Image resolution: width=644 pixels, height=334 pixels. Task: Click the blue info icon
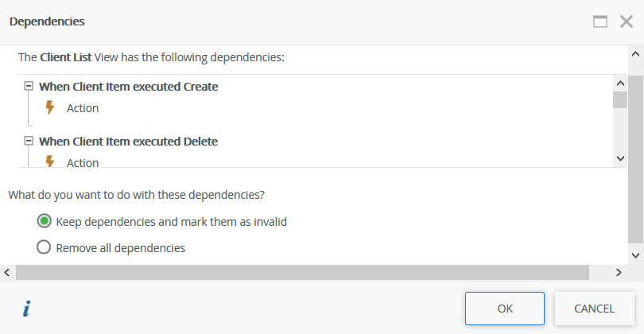pyautogui.click(x=26, y=309)
